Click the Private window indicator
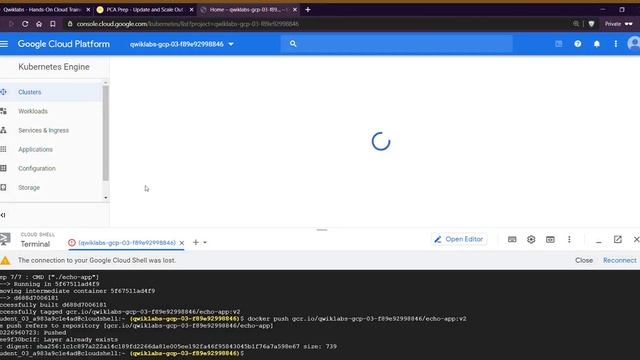Viewport: 640px width, 360px height. click(618, 24)
